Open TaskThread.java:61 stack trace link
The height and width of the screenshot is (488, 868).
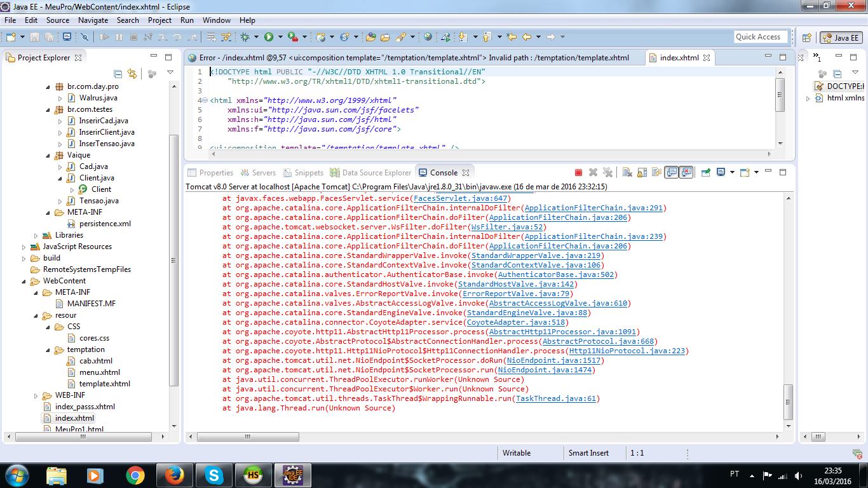[556, 398]
